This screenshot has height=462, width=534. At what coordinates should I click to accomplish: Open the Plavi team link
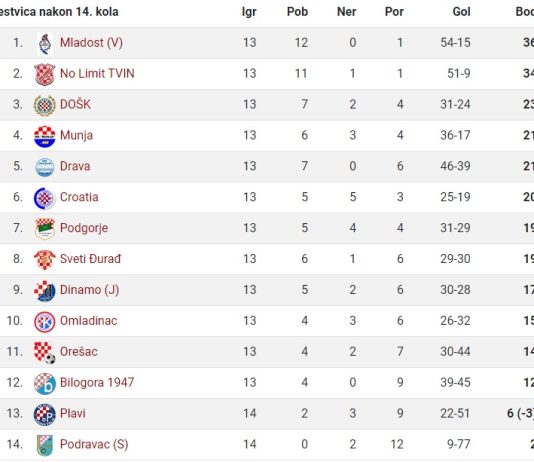coord(73,413)
